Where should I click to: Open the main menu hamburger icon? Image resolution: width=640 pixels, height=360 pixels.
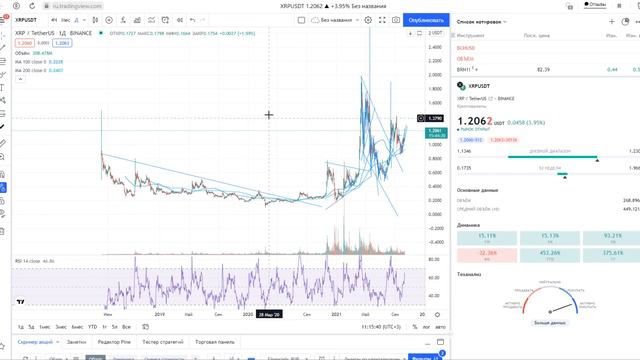click(2, 20)
